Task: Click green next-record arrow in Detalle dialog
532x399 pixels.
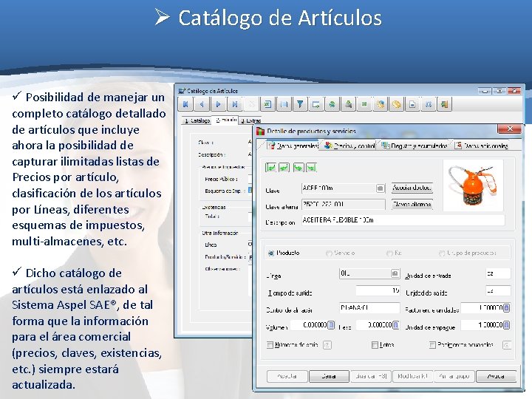Action: pyautogui.click(x=299, y=168)
